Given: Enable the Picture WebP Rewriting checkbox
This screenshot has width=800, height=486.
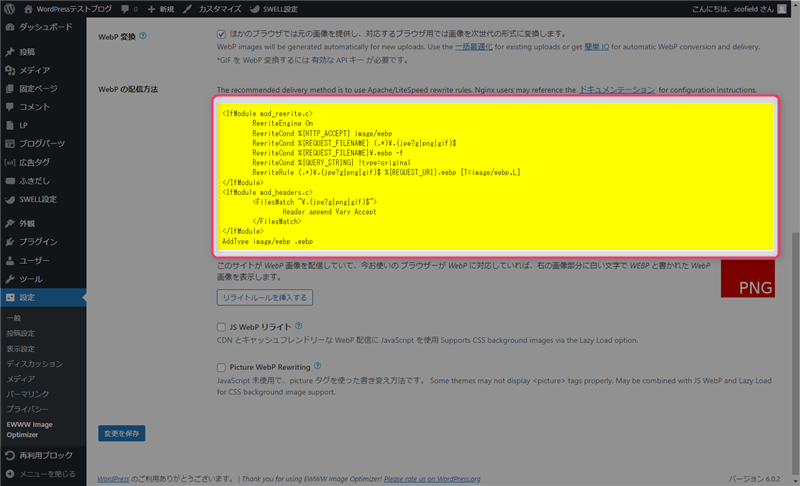Looking at the screenshot, I should pyautogui.click(x=221, y=367).
